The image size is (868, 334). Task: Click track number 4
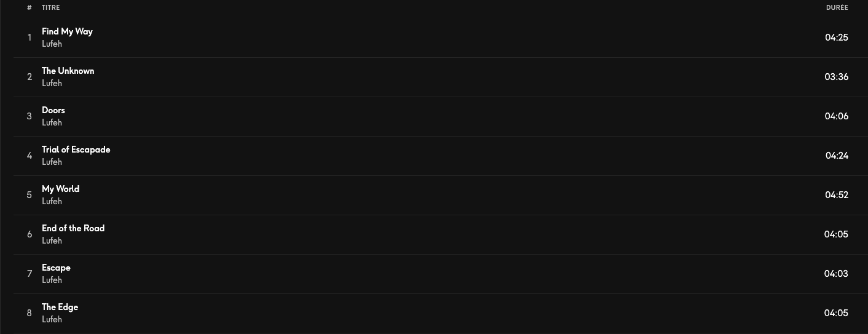pyautogui.click(x=30, y=156)
